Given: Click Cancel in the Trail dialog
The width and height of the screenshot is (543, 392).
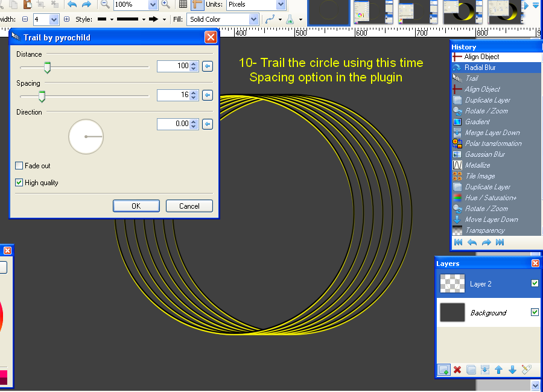Looking at the screenshot, I should (189, 206).
